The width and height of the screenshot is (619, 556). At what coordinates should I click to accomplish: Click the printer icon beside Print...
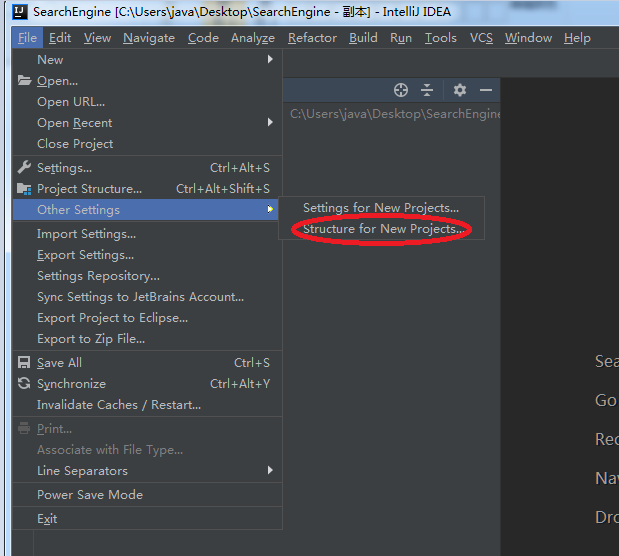[24, 428]
